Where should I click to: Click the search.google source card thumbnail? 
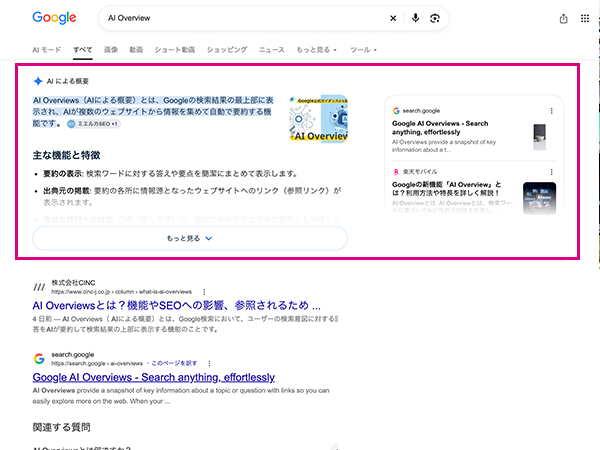coord(540,137)
